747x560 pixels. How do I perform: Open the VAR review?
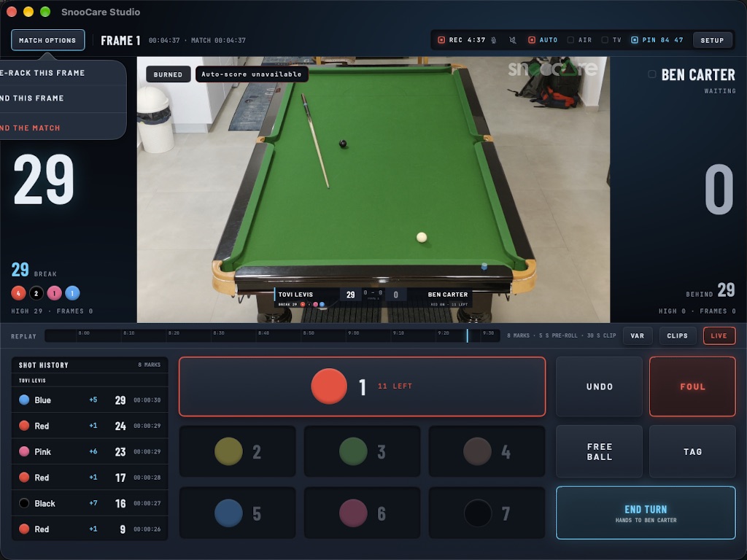[638, 335]
